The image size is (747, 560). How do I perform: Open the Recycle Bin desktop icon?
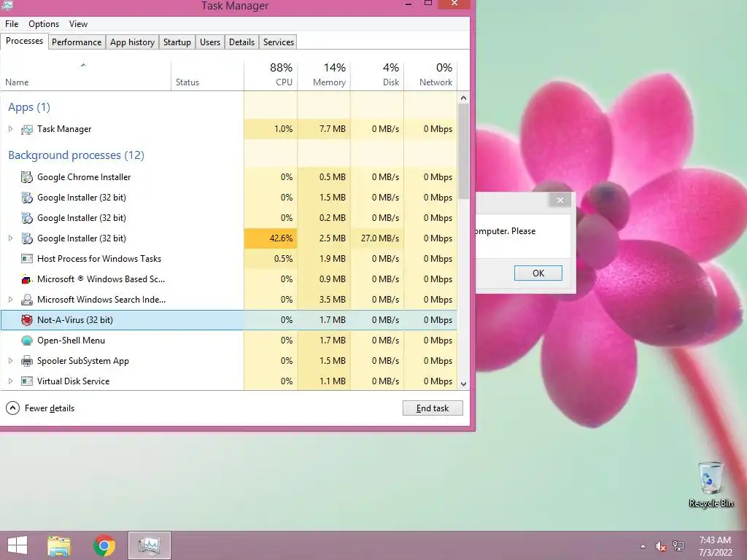click(711, 484)
